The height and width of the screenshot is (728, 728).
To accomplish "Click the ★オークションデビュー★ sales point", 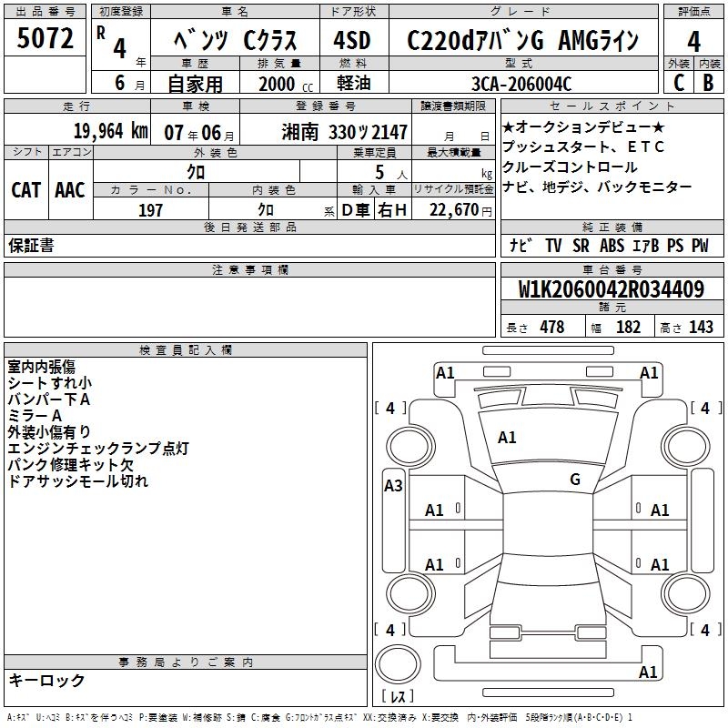I will click(583, 126).
